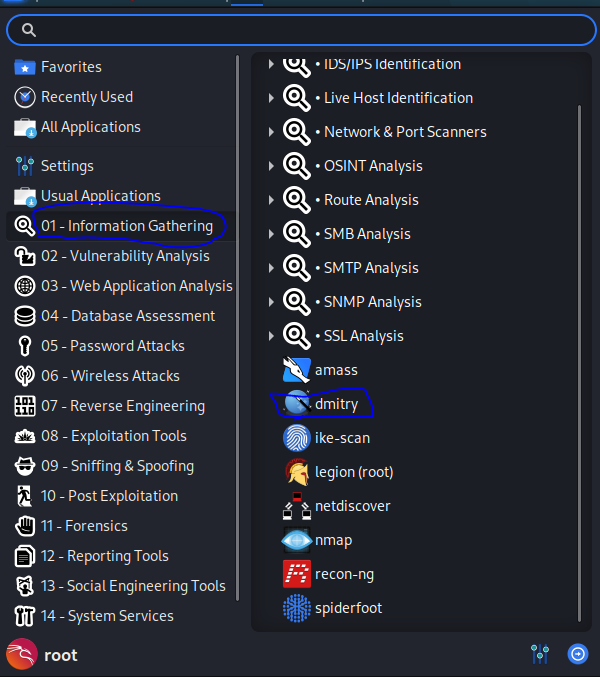Expand the SSL Analysis submenu arrow
The image size is (600, 677).
coord(271,336)
